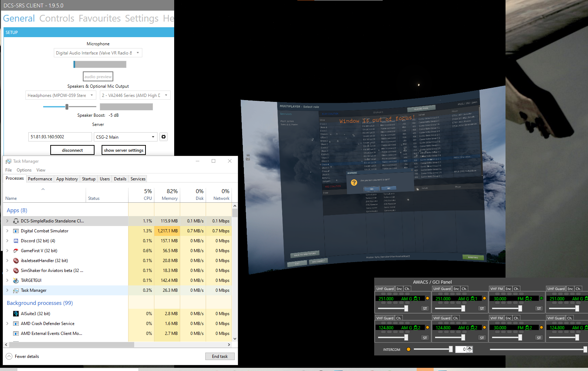This screenshot has height=371, width=588.
Task: Open the server settings gear icon in SRS
Action: tap(163, 137)
